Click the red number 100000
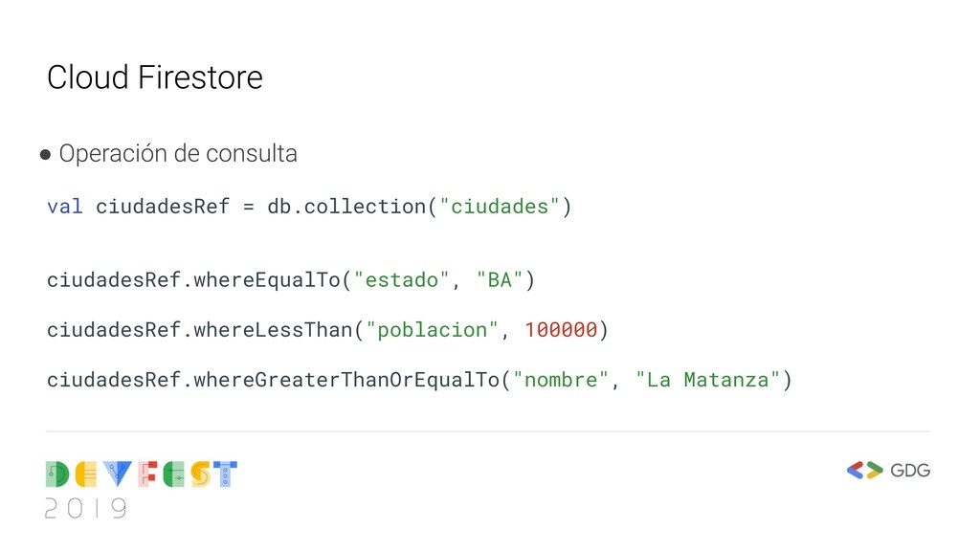Screen dimensions: 980x551 (561, 330)
